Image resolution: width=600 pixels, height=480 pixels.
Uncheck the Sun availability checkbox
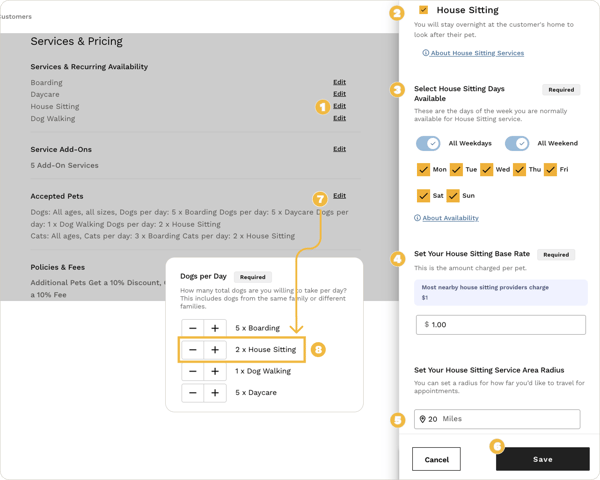coord(453,196)
